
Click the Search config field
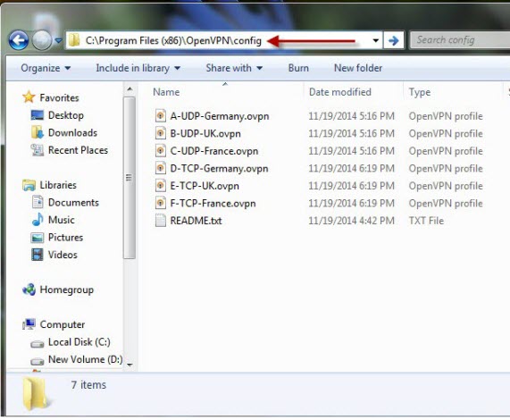460,40
